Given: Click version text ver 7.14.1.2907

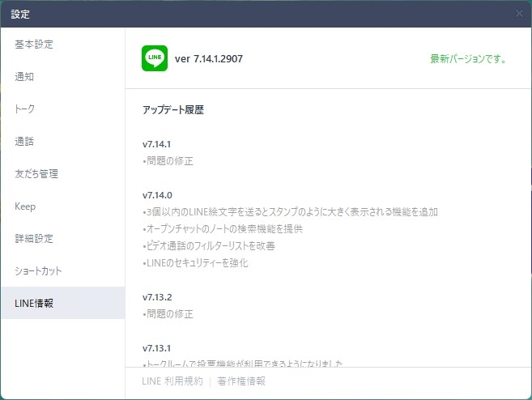Looking at the screenshot, I should pos(209,58).
